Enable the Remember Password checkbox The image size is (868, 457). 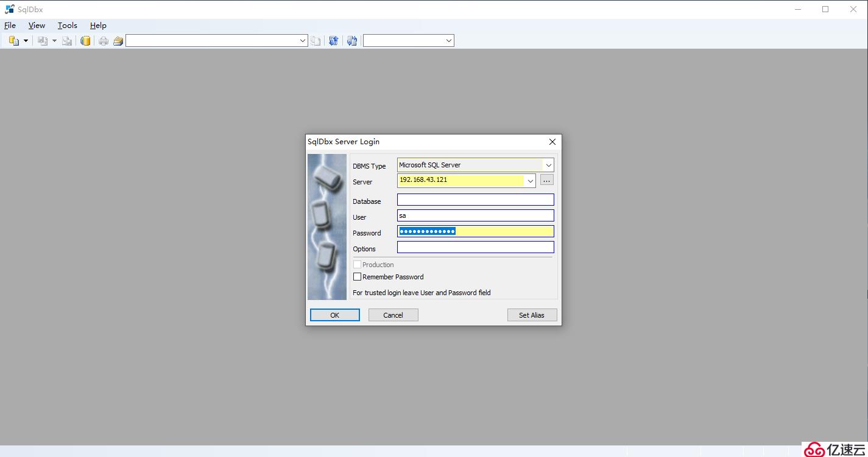pyautogui.click(x=358, y=277)
